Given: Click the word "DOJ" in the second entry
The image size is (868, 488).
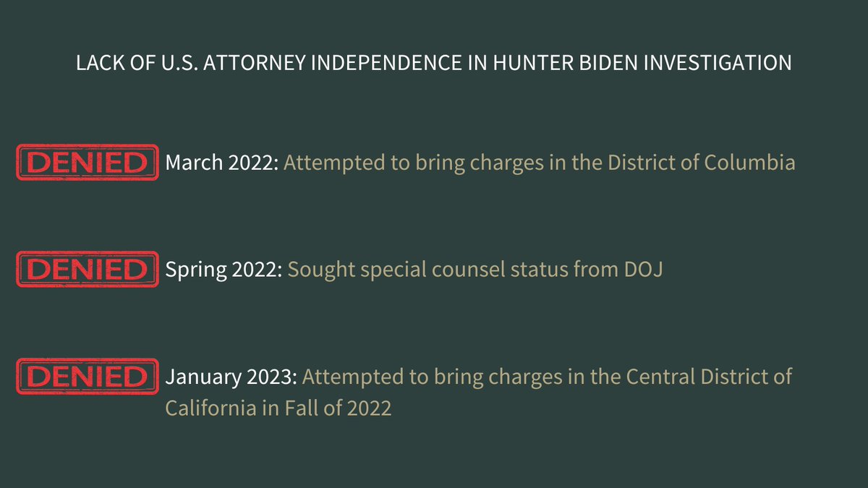Looking at the screenshot, I should (x=645, y=270).
